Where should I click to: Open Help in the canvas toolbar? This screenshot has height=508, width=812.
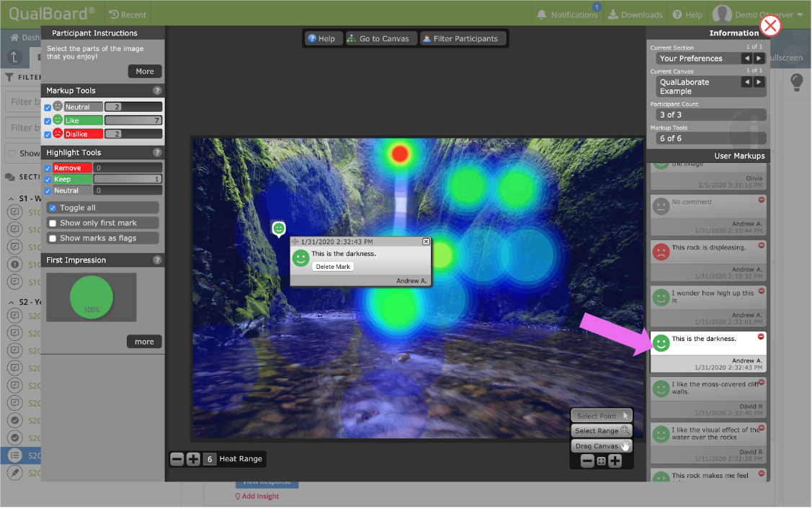pos(321,39)
